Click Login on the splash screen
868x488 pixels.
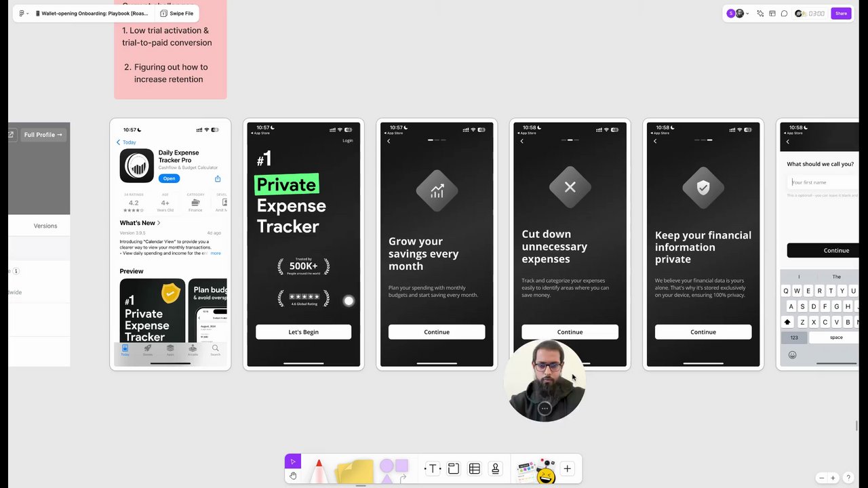pos(348,141)
